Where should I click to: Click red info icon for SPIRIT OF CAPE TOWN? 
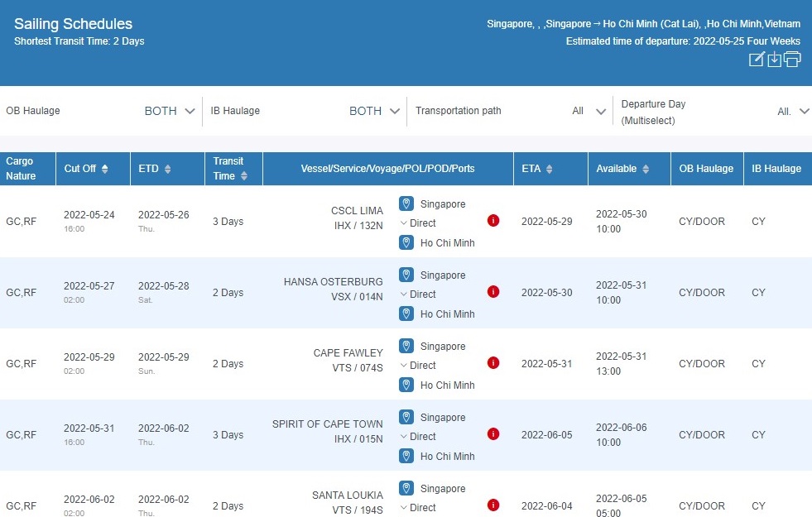pos(493,434)
